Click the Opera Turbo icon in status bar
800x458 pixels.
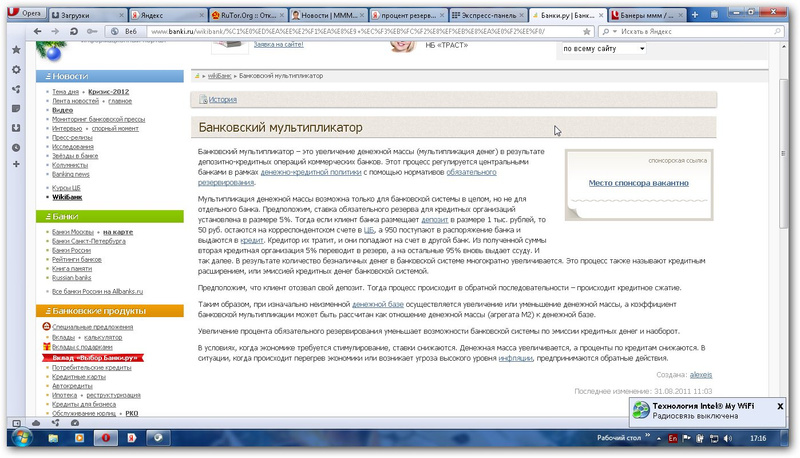[75, 423]
